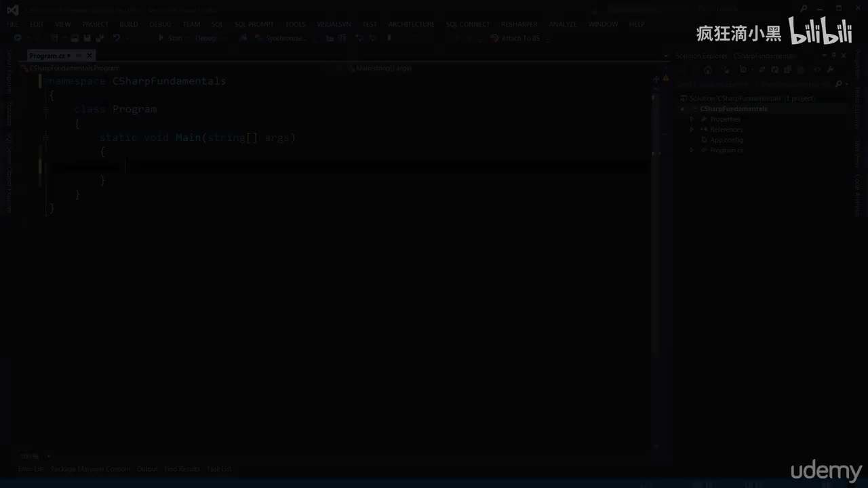This screenshot has height=488, width=868.
Task: Select the References item in Solution Explorer
Action: pos(726,129)
